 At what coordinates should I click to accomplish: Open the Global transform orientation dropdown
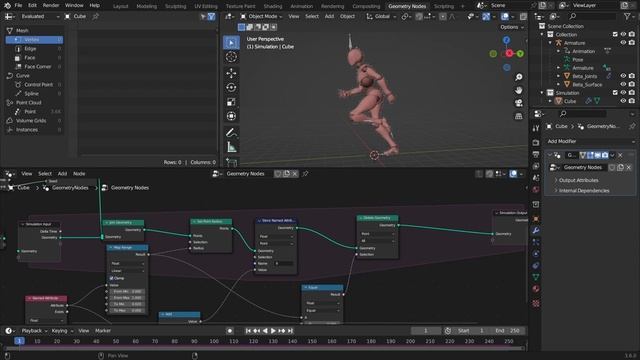pyautogui.click(x=381, y=16)
